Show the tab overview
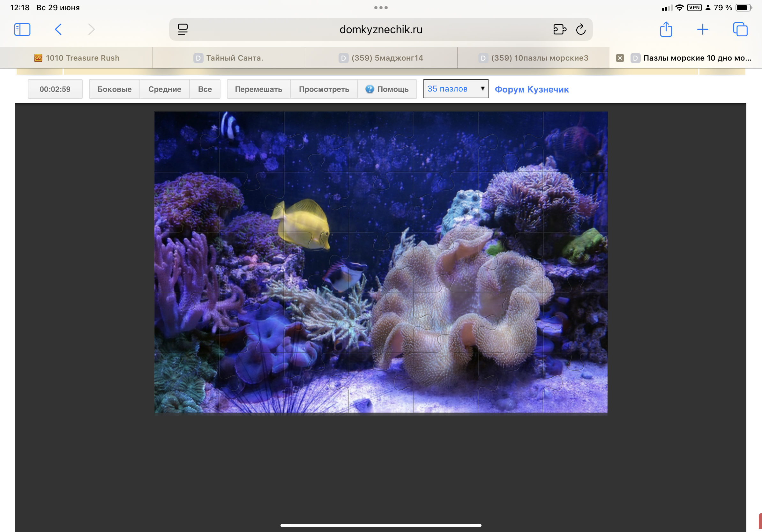The image size is (762, 532). [x=740, y=30]
